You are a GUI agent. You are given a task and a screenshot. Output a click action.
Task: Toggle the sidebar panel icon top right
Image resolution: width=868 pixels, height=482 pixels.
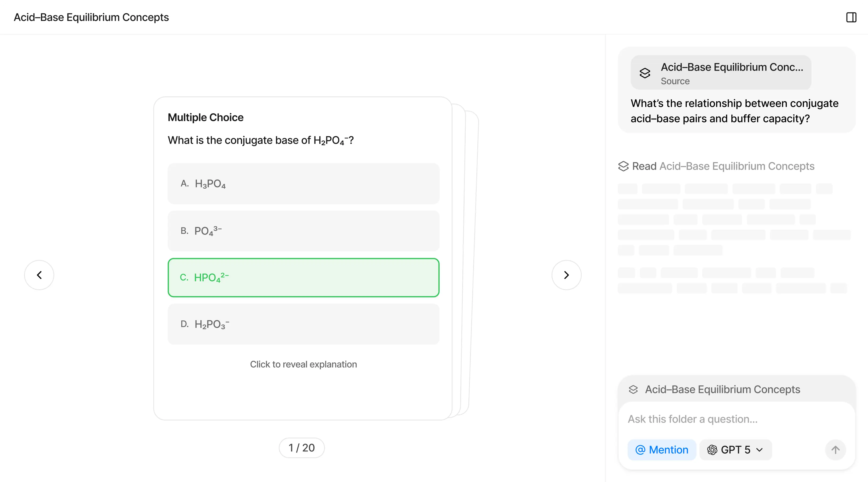pos(851,17)
